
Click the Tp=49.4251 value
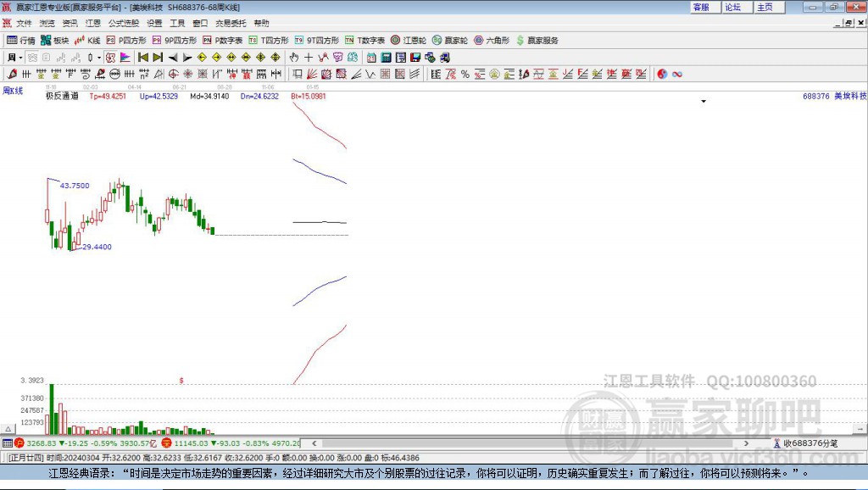point(108,96)
